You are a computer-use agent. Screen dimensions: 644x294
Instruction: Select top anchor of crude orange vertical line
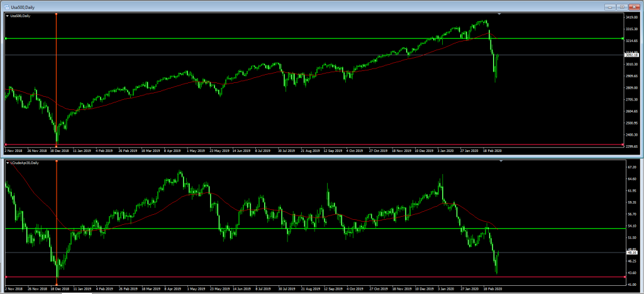pyautogui.click(x=56, y=161)
